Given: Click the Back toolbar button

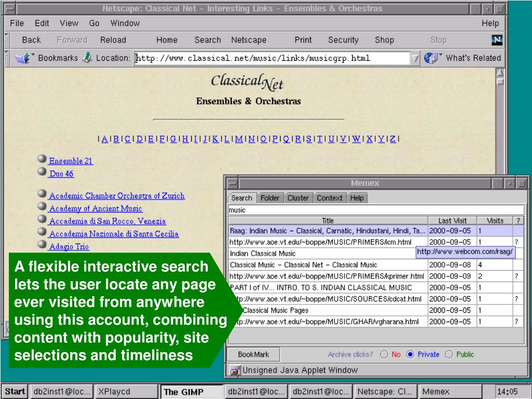Looking at the screenshot, I should click(31, 40).
